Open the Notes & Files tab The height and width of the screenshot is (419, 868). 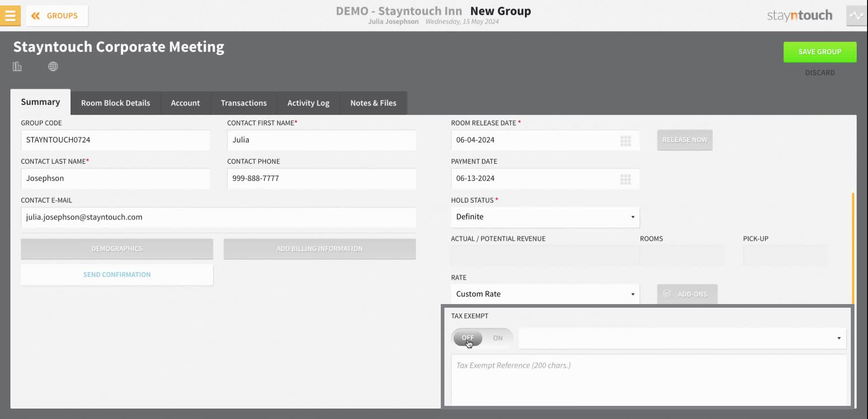pyautogui.click(x=373, y=103)
